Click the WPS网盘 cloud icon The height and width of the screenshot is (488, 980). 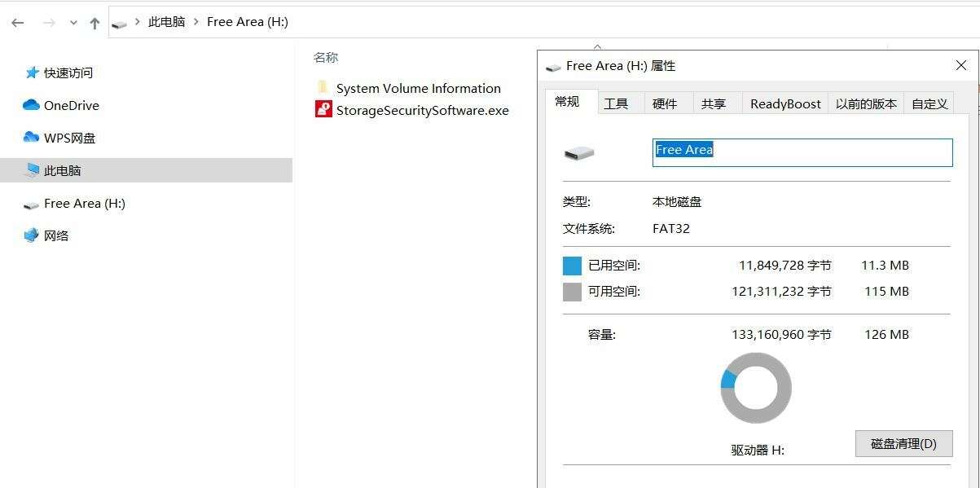31,138
